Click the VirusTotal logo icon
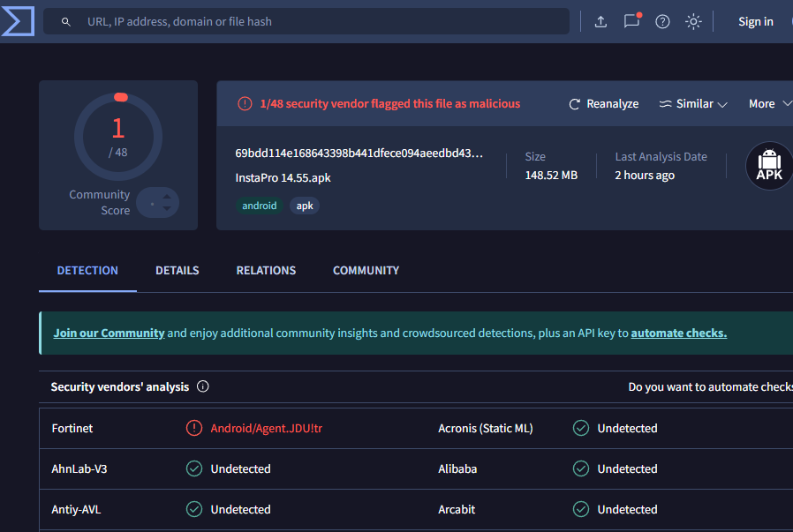The image size is (793, 532). coord(17,21)
